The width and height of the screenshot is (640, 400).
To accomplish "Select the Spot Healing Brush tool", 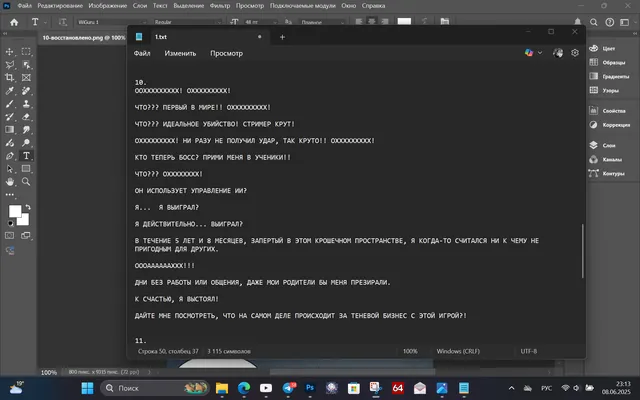I will tap(26, 91).
